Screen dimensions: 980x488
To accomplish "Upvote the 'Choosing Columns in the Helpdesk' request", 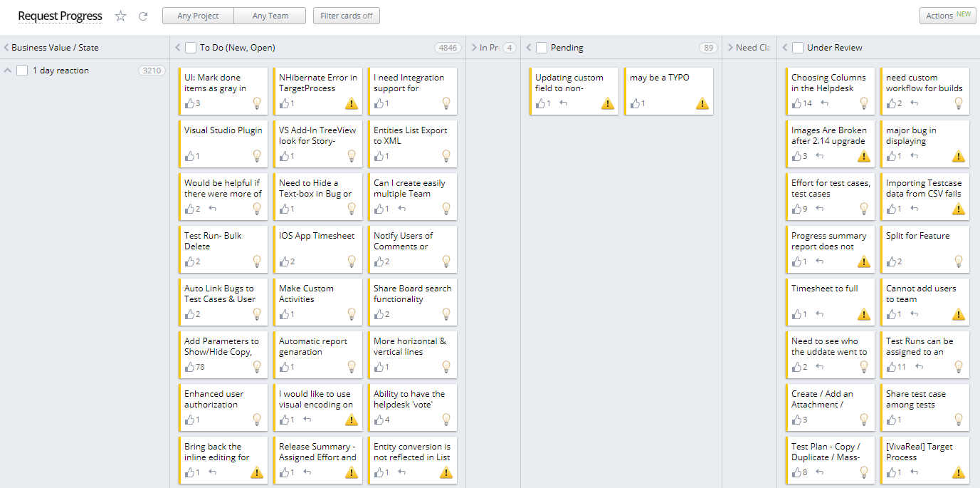I will pyautogui.click(x=795, y=103).
